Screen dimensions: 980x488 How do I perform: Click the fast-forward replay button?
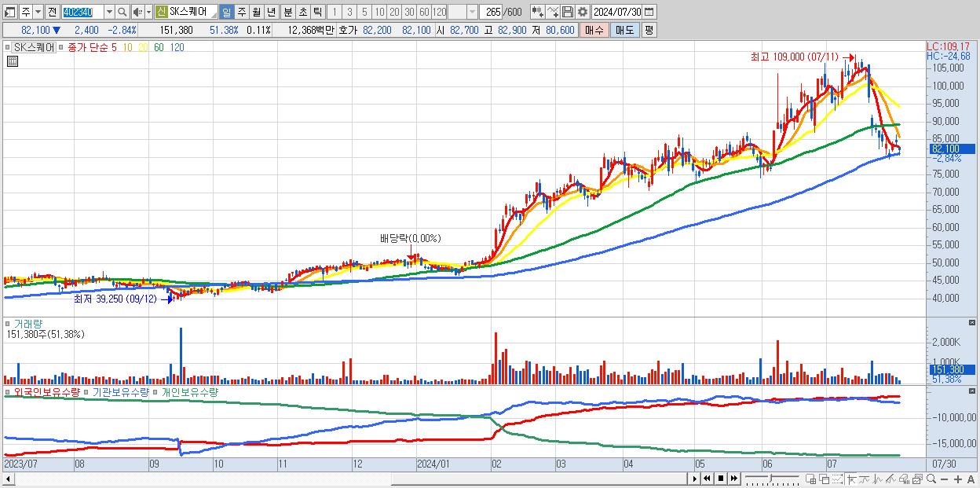pos(734,479)
